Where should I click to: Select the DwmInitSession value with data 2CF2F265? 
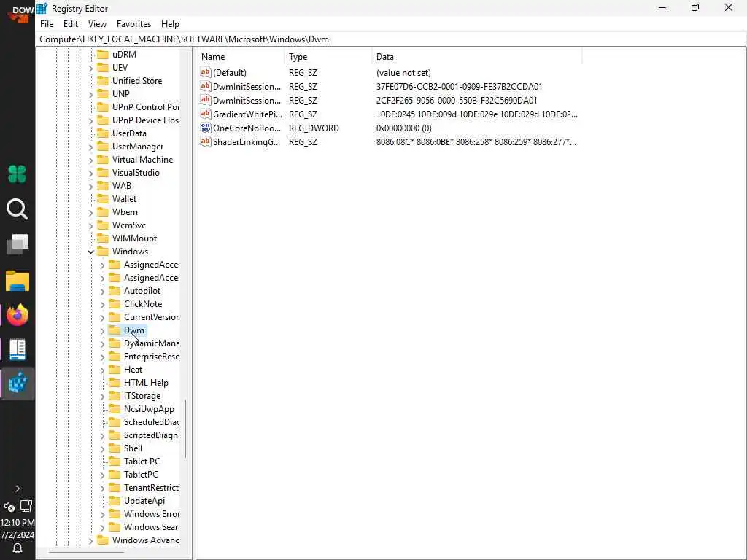coord(247,100)
